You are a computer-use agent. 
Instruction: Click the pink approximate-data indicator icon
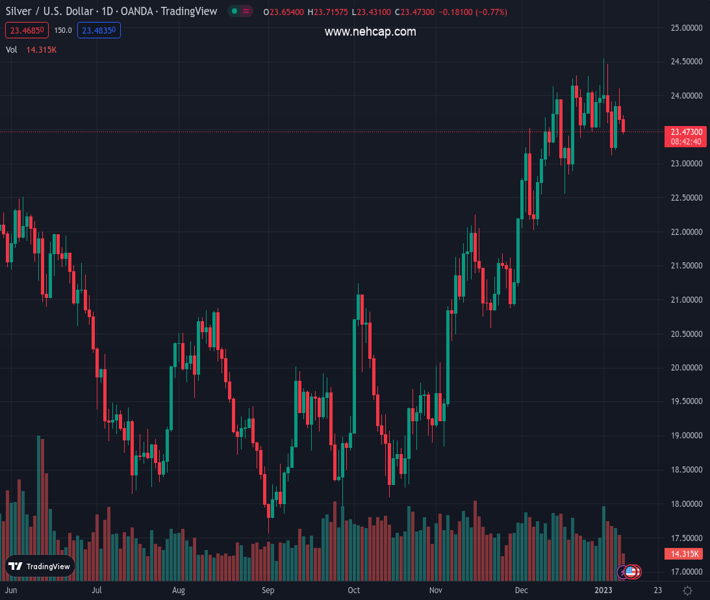click(x=246, y=11)
